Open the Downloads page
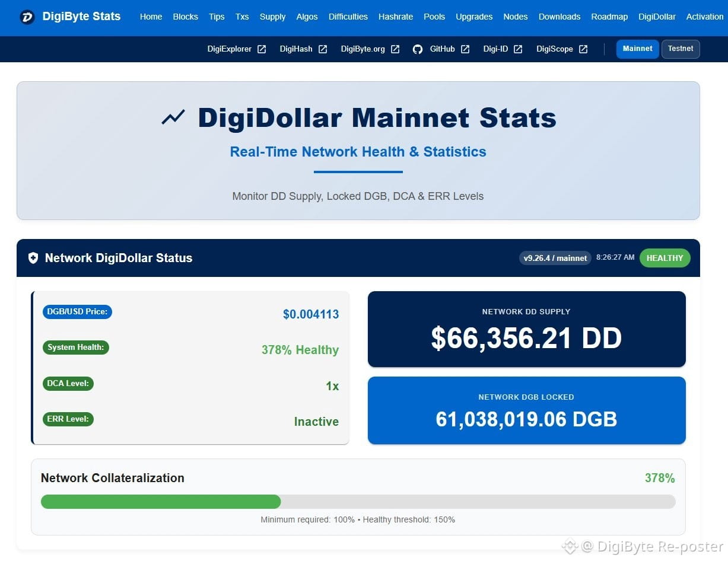The image size is (728, 561). (559, 17)
